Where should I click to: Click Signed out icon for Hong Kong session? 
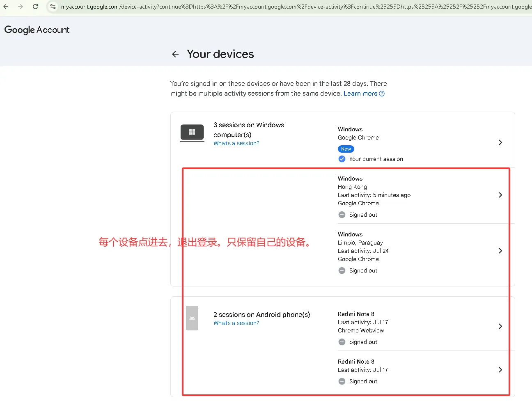(342, 215)
